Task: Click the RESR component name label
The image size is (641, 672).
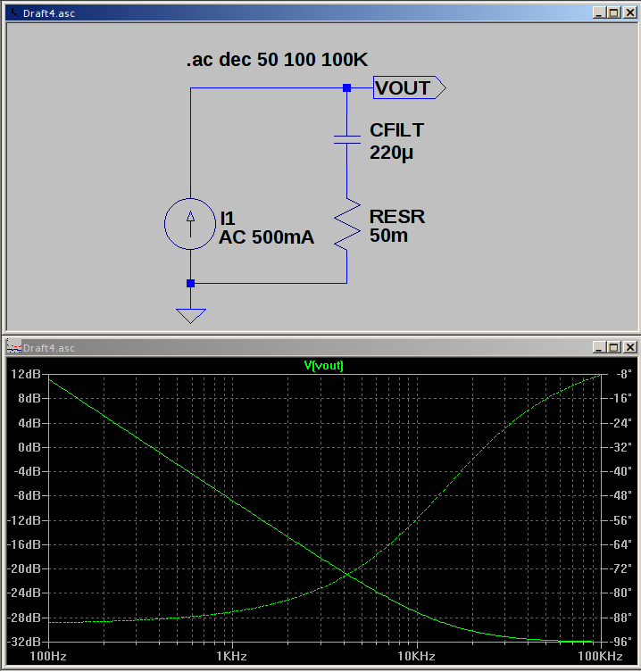Action: point(397,217)
